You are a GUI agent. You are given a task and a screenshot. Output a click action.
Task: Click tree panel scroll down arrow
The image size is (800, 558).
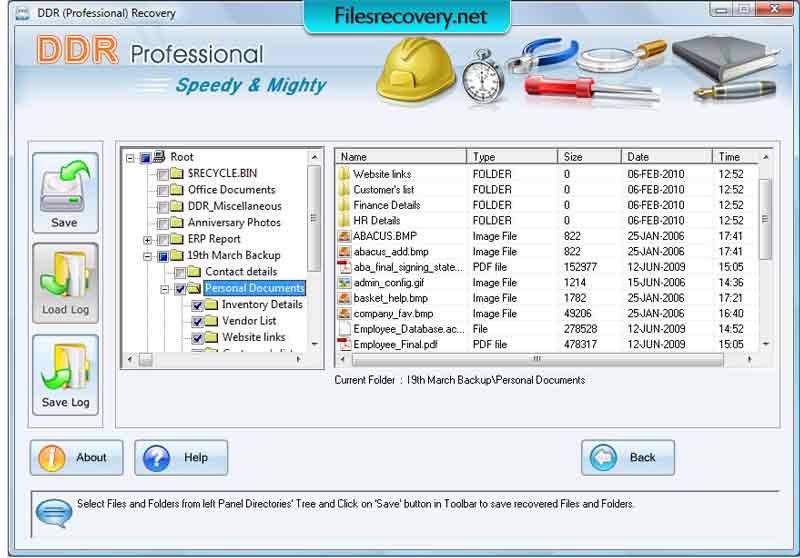pyautogui.click(x=314, y=344)
